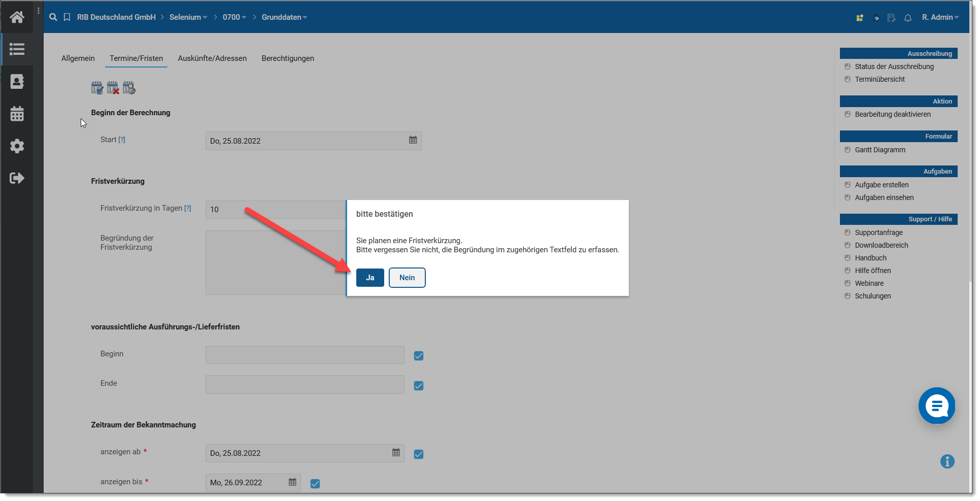Click Hilfe öffnen
The height and width of the screenshot is (501, 980).
pos(873,271)
